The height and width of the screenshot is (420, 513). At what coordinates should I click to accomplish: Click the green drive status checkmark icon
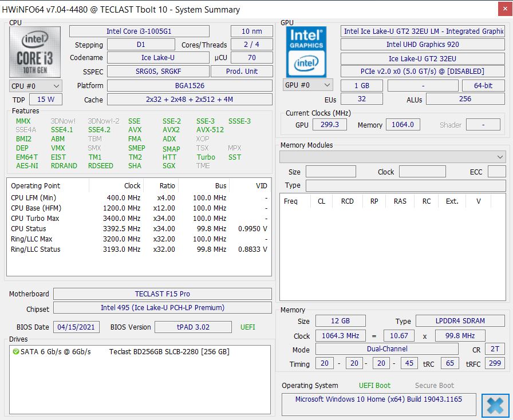[x=15, y=352]
